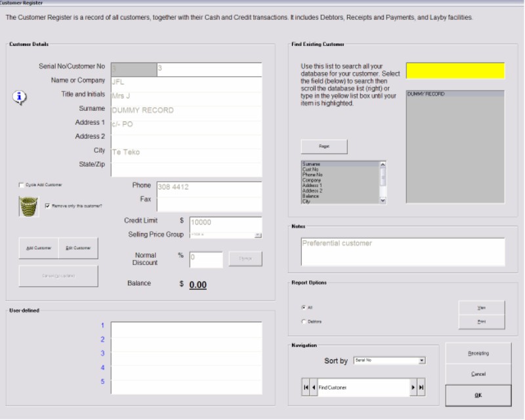
Task: Go to the previous customer record
Action: pos(313,388)
